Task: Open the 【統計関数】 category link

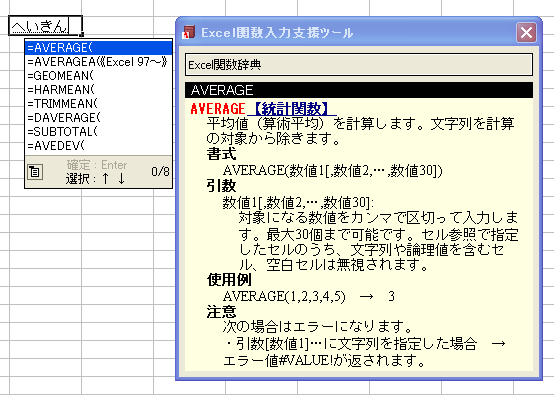Action: pos(292,109)
